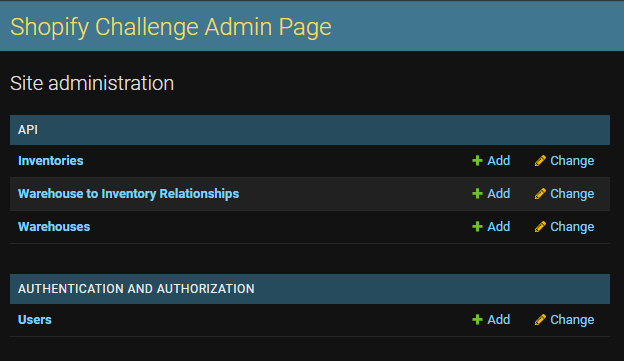Click the Add text link for Inventories
624x361 pixels.
(499, 161)
